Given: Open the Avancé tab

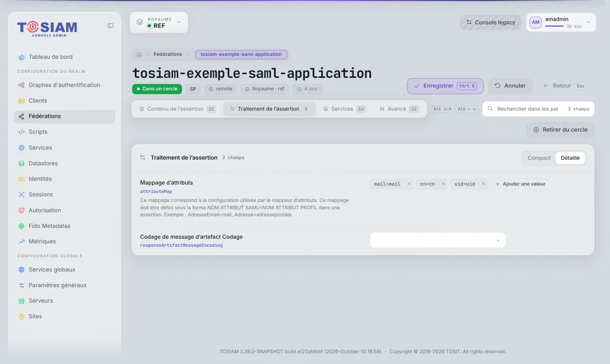Looking at the screenshot, I should [399, 109].
